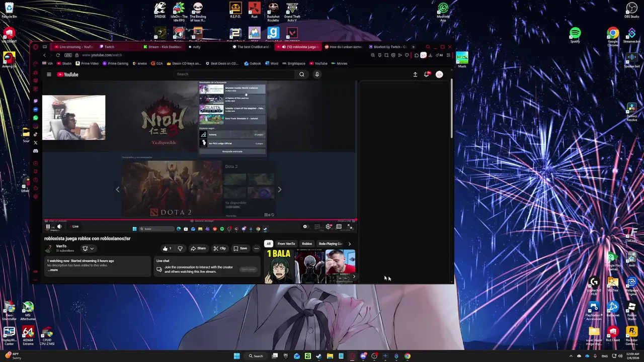644x362 pixels.
Task: Show more filter chips with right chevron
Action: pos(350,244)
